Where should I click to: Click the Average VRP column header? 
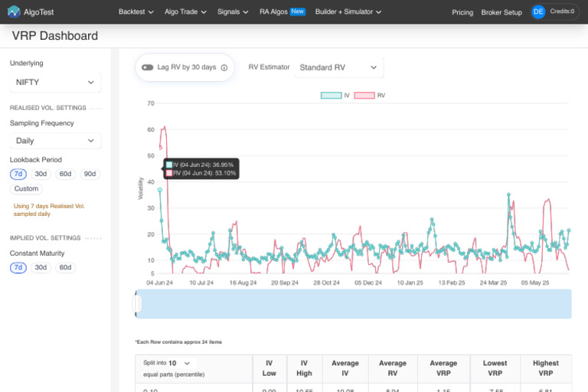(x=443, y=368)
